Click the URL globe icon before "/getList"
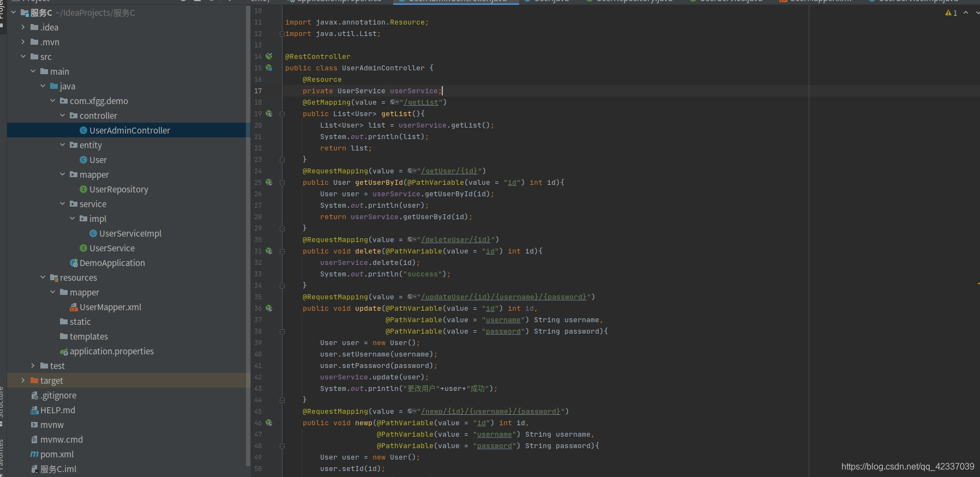 pos(395,102)
